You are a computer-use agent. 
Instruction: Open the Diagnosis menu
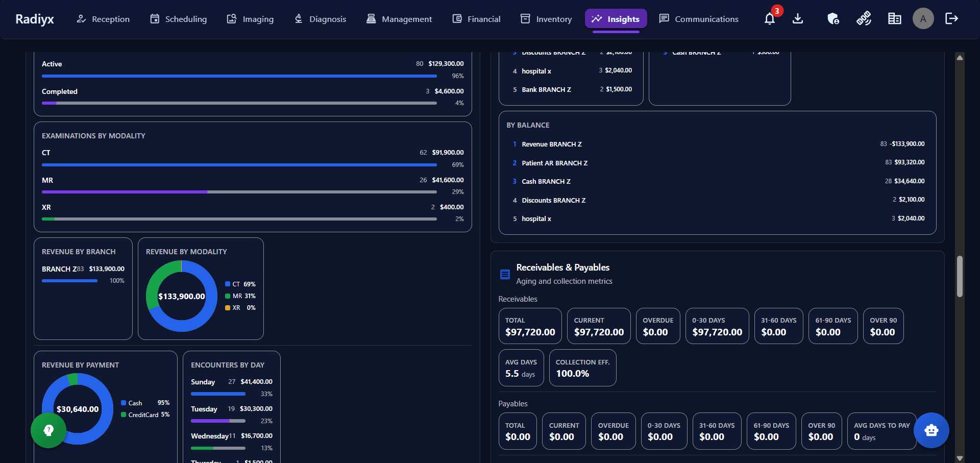[x=320, y=19]
